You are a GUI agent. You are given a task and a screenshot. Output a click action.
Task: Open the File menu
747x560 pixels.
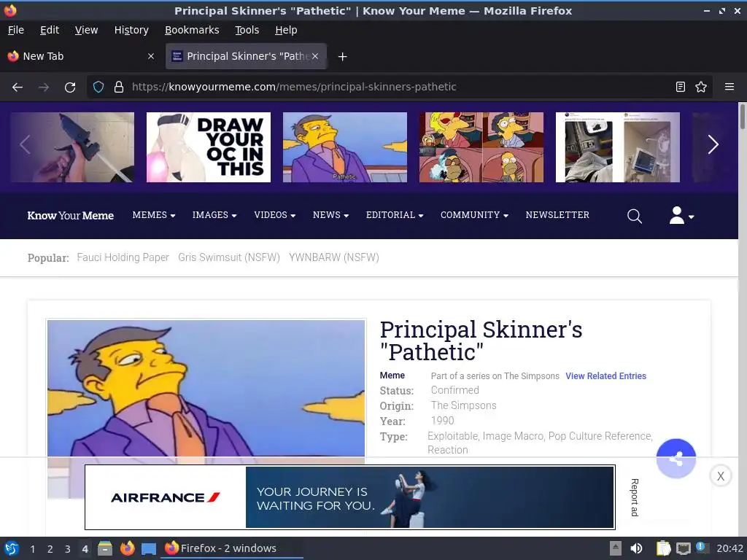16,30
